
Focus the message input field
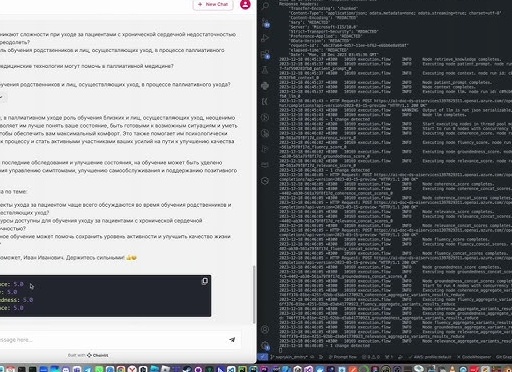[112, 340]
